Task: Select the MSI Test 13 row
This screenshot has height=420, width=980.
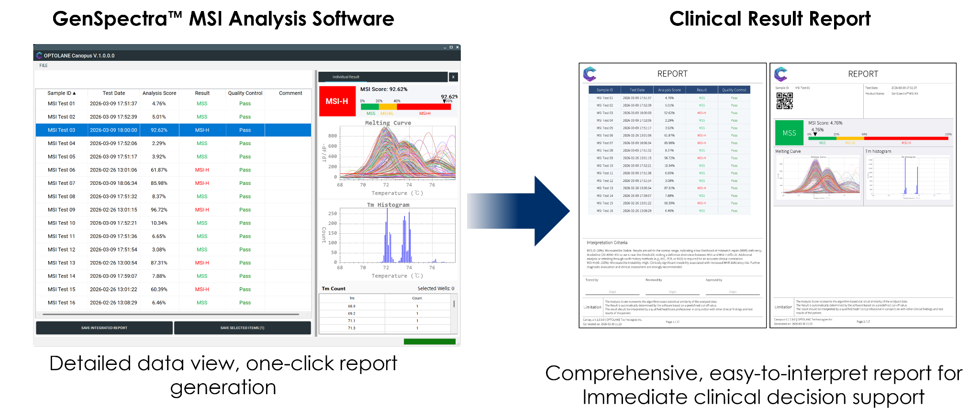Action: 174,263
